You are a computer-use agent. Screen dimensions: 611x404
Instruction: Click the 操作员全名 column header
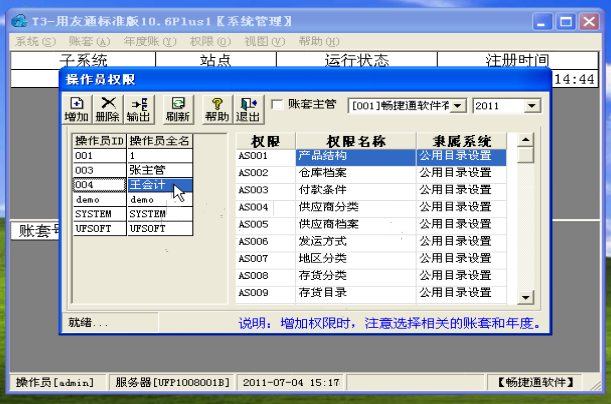click(160, 141)
